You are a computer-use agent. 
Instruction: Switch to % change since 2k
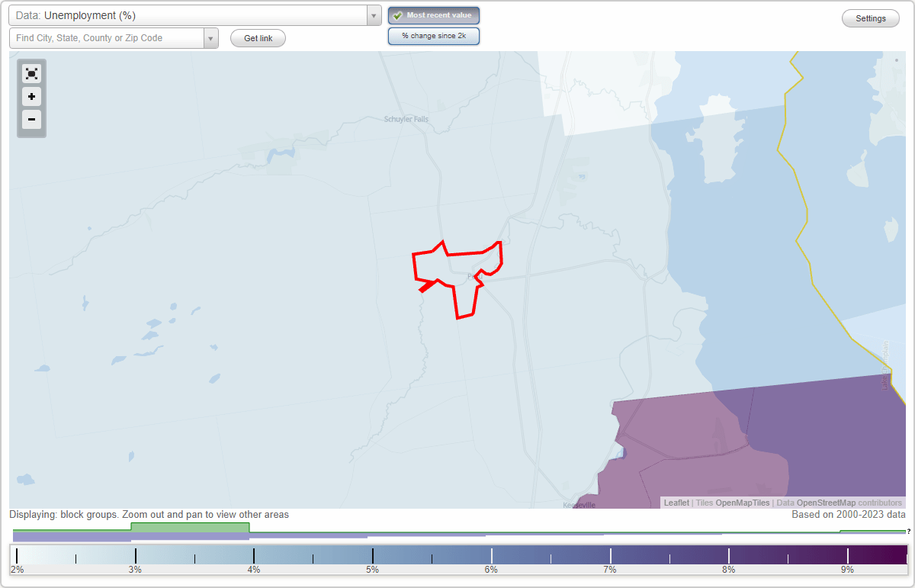click(434, 36)
